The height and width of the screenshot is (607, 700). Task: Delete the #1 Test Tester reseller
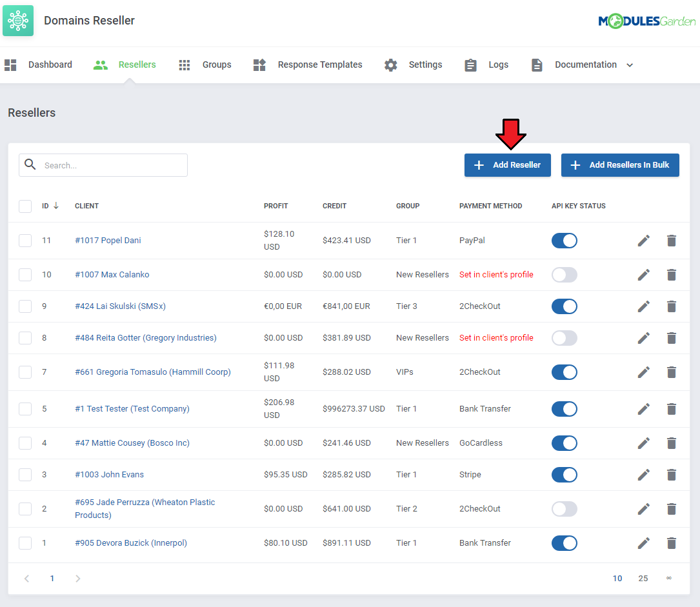(x=672, y=409)
